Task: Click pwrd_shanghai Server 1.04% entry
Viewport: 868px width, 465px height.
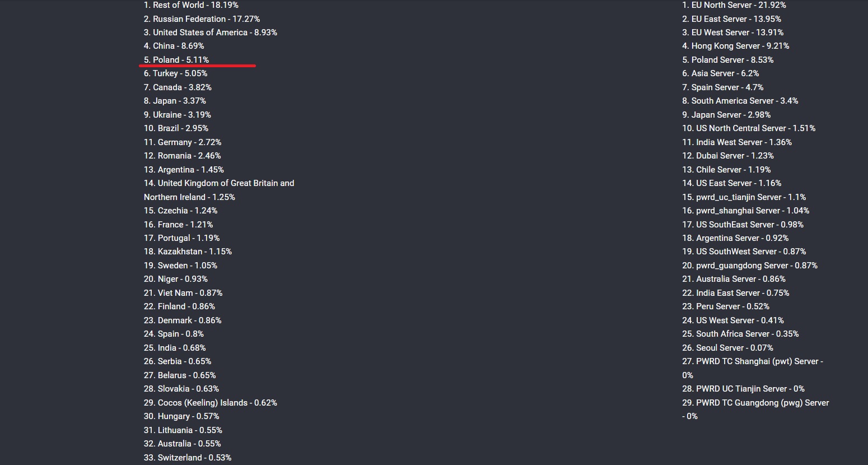Action: [745, 211]
